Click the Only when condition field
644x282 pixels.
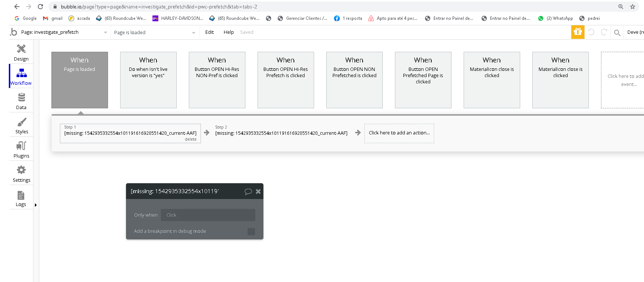tap(208, 215)
